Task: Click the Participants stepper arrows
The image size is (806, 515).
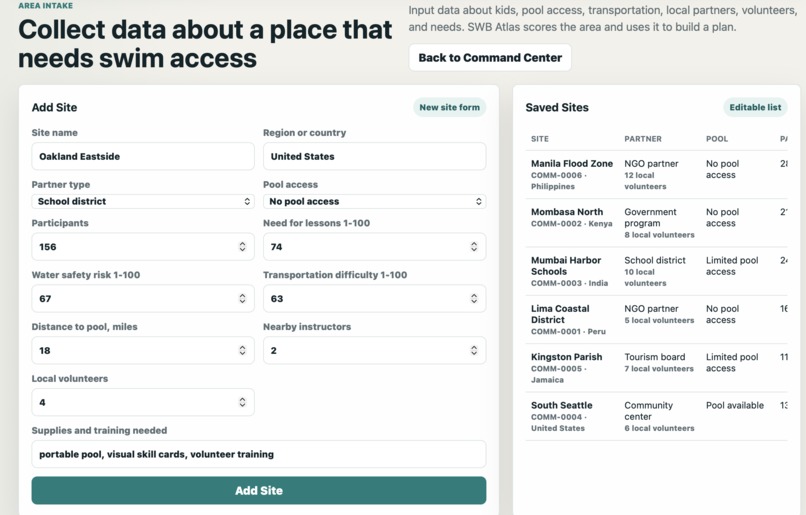Action: coord(242,247)
